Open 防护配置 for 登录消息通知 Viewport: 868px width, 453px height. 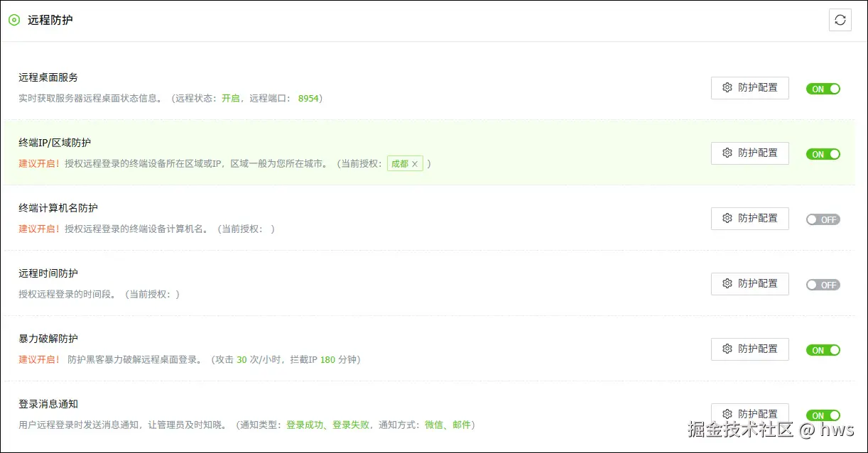(749, 414)
